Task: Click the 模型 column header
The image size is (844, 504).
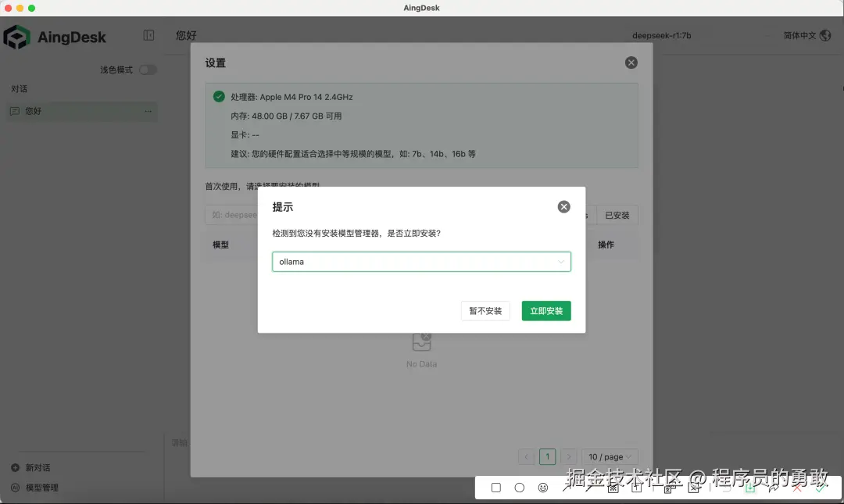Action: click(x=220, y=245)
